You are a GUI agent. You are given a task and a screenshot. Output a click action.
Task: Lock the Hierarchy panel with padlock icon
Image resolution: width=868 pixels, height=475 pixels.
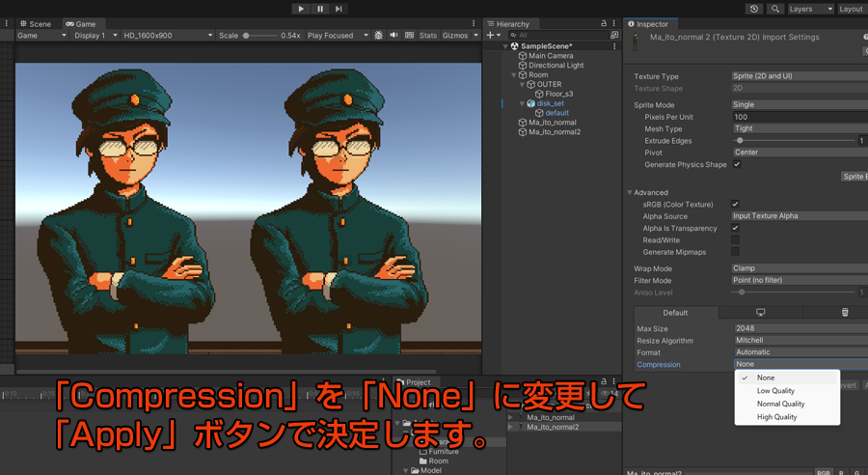pos(604,23)
